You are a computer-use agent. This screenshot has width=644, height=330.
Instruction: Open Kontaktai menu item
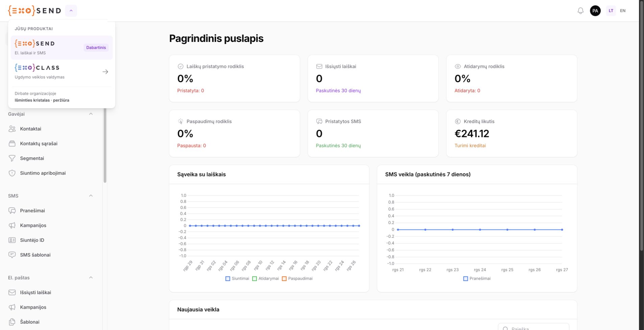[x=51, y=129]
